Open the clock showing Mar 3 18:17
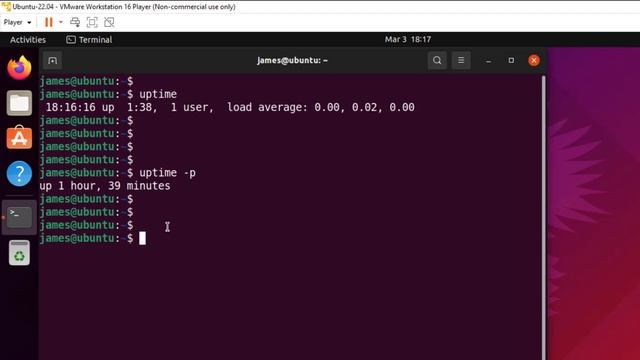This screenshot has width=640, height=360. pos(407,40)
